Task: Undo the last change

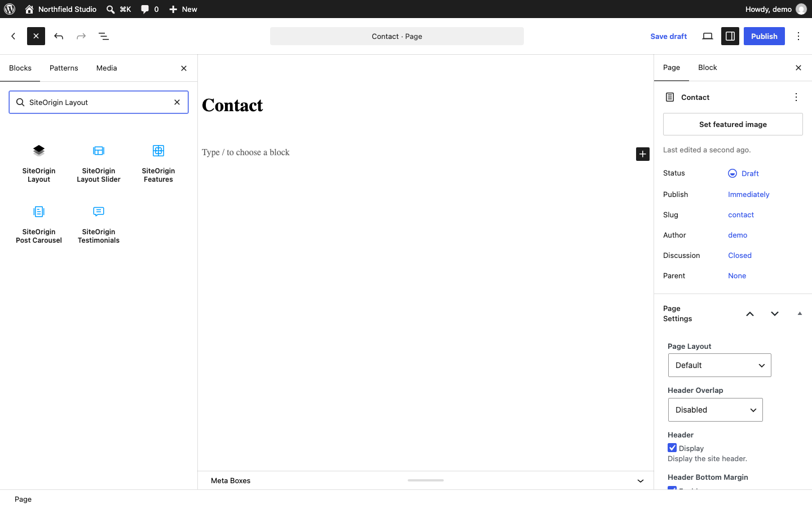Action: 59,36
